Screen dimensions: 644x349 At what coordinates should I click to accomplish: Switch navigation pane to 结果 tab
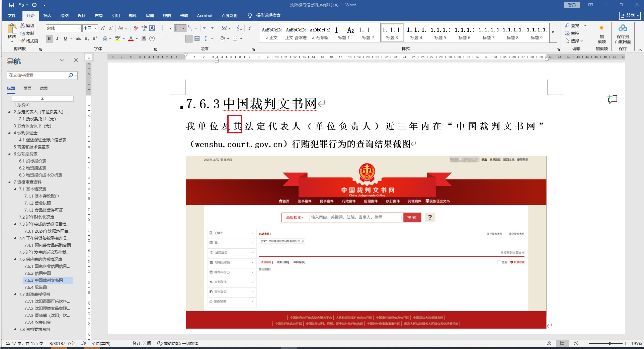click(44, 89)
